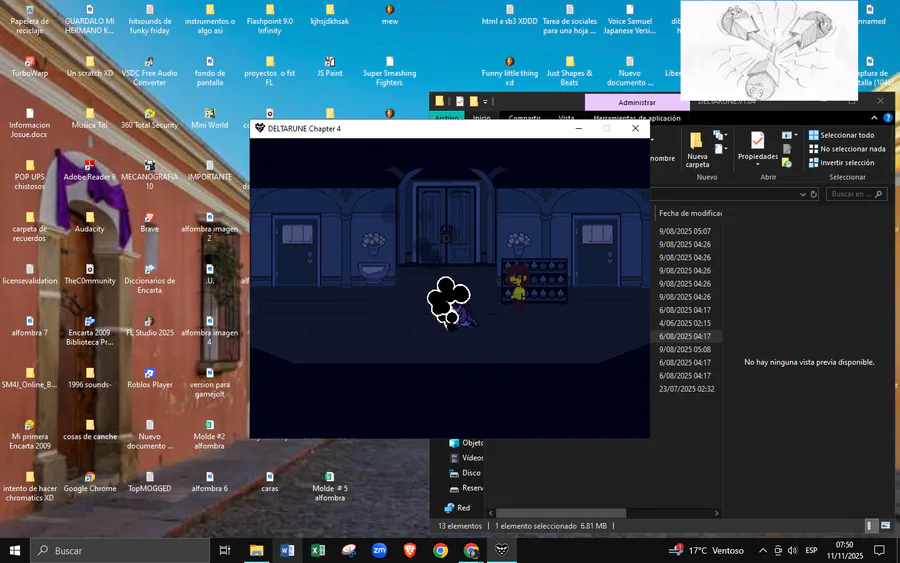Click the Fecha de modificación column header

(690, 213)
